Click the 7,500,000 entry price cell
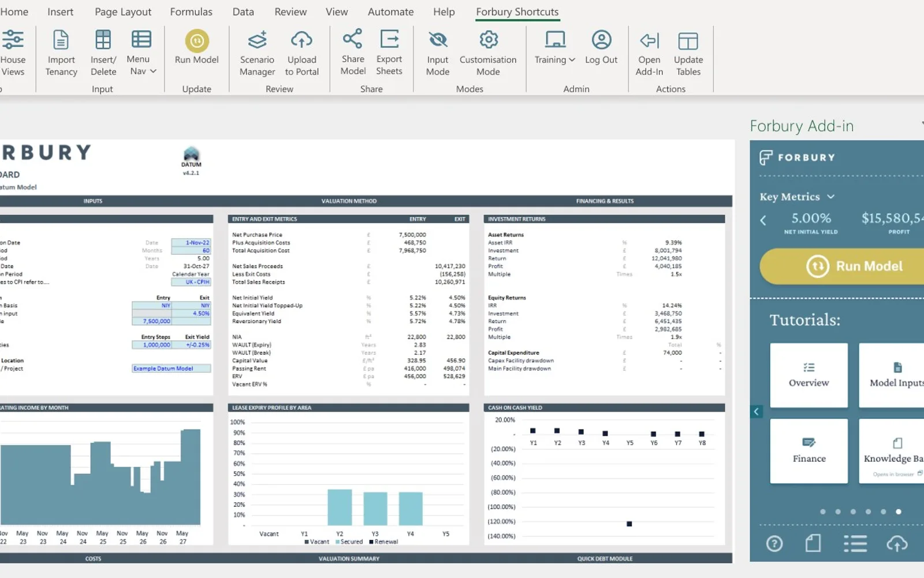924x578 pixels. pos(152,321)
